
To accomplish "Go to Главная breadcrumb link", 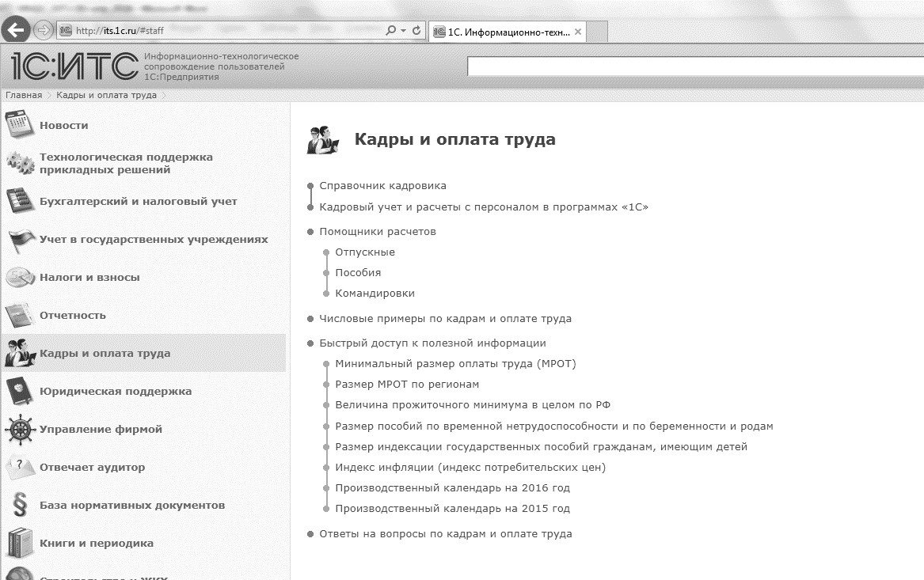I will (25, 95).
